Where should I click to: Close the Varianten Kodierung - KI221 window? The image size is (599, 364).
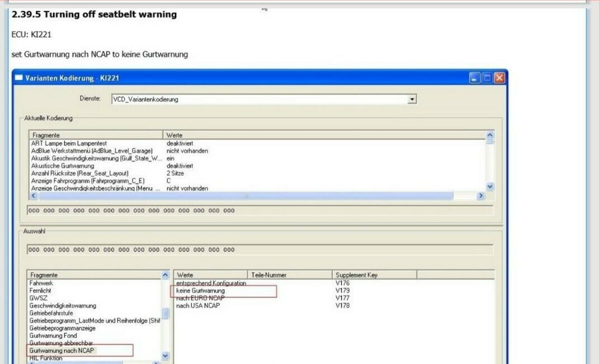click(499, 78)
